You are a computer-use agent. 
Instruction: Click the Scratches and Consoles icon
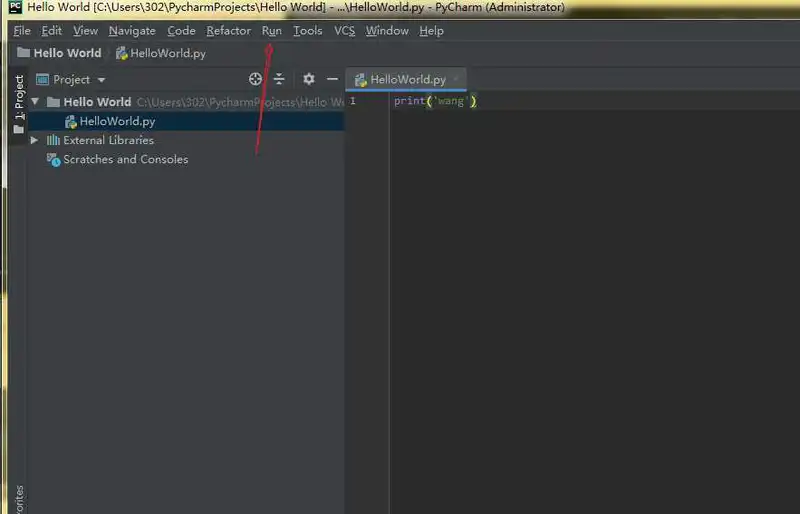(x=54, y=160)
